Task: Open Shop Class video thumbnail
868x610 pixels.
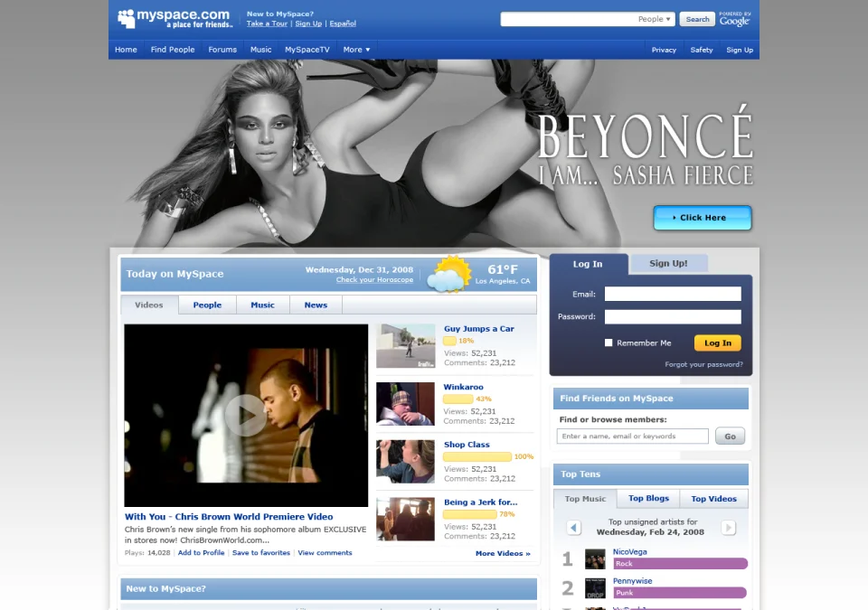Action: click(x=406, y=461)
